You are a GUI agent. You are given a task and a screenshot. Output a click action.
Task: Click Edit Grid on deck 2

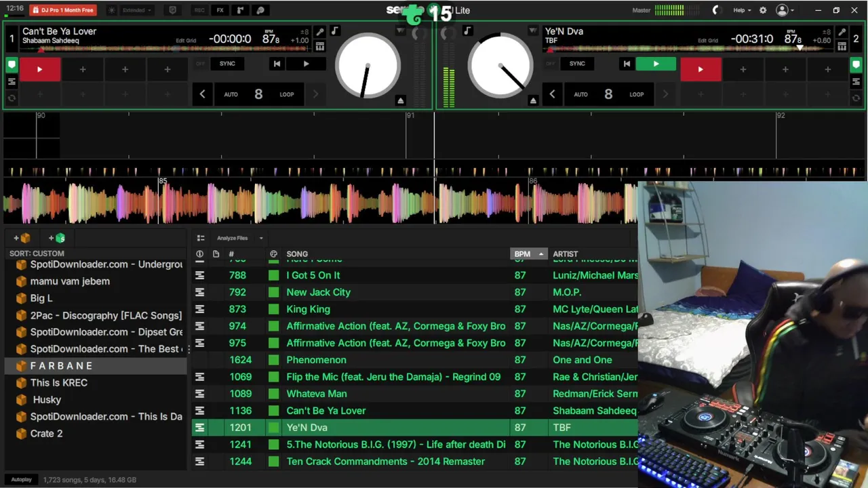708,41
